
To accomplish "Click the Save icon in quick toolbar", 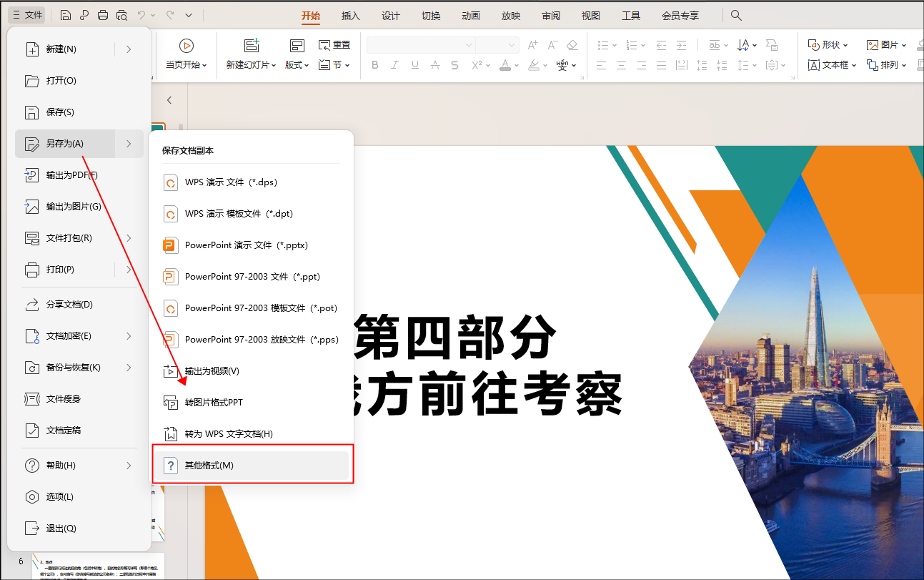I will [x=66, y=14].
